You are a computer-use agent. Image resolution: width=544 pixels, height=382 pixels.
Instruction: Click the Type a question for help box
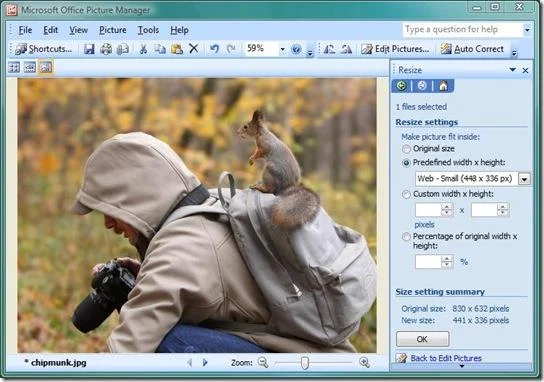click(463, 30)
